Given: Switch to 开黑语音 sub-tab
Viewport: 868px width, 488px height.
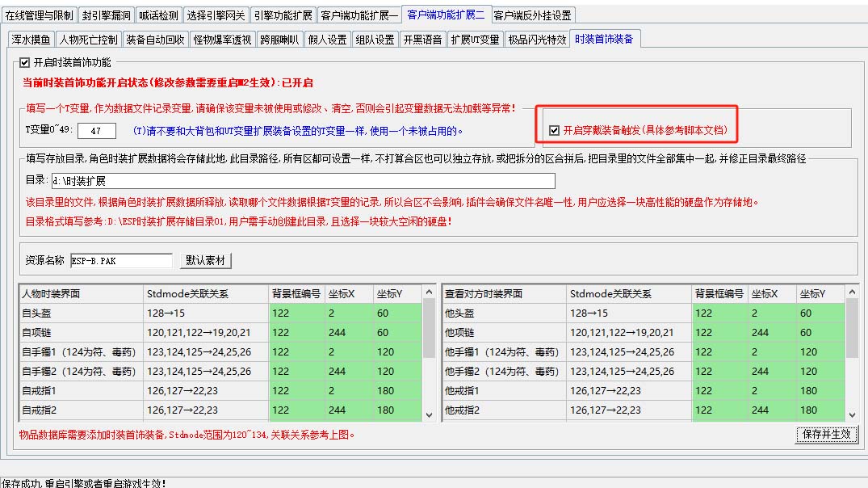Looking at the screenshot, I should click(422, 40).
